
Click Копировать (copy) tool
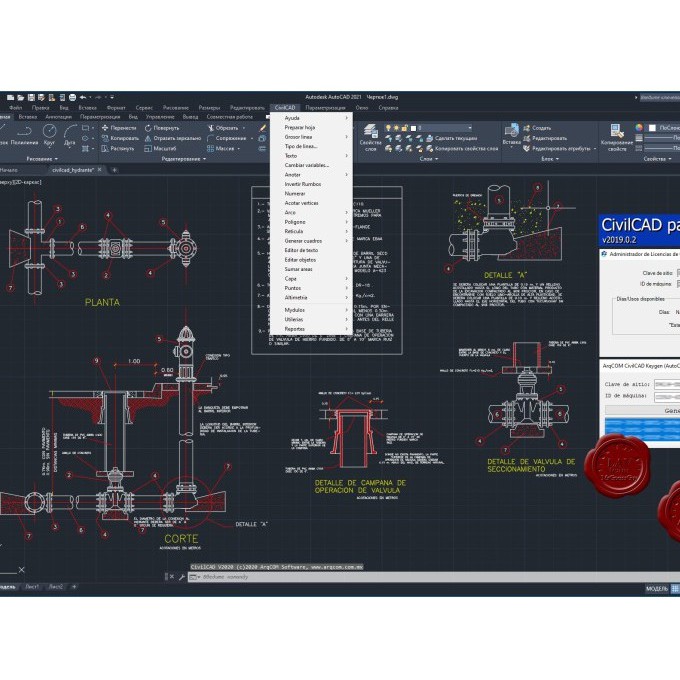(120, 138)
